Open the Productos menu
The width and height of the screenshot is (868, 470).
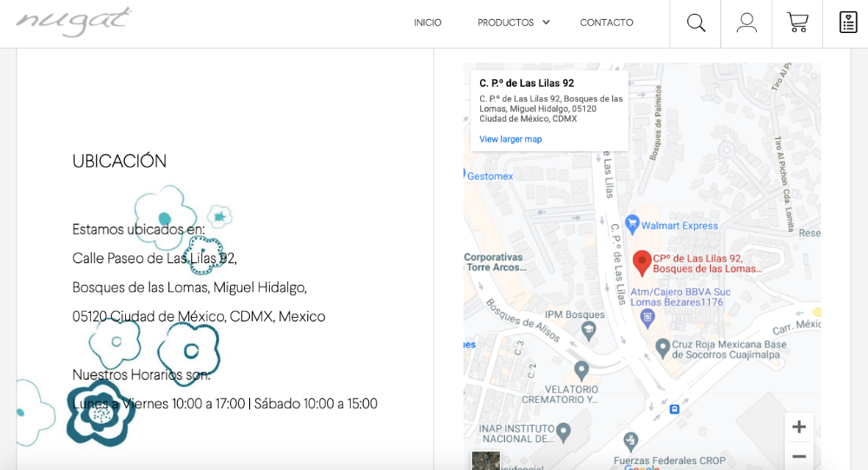pos(505,23)
